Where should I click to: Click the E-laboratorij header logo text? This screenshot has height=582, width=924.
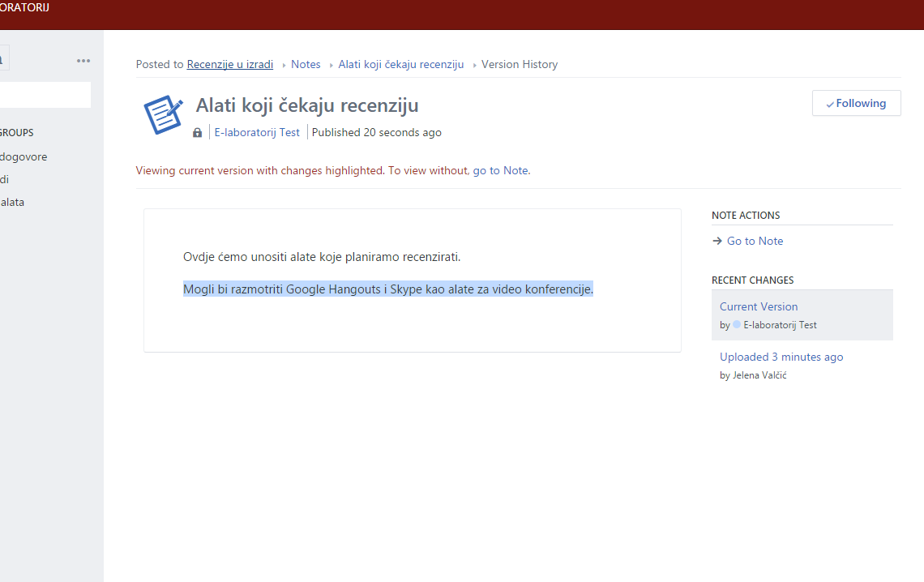24,8
